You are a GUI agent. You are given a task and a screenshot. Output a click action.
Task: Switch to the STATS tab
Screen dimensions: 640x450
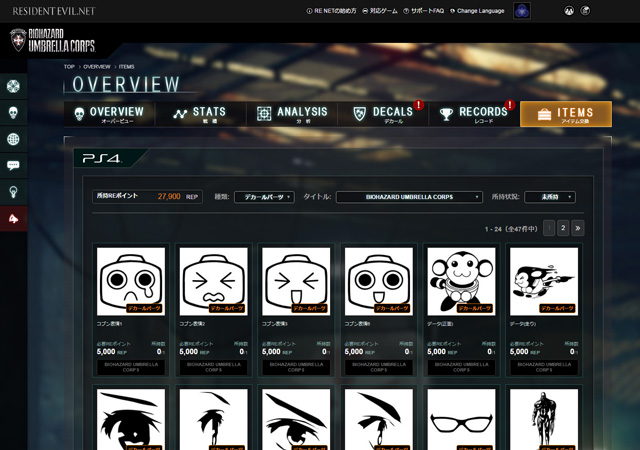click(198, 114)
